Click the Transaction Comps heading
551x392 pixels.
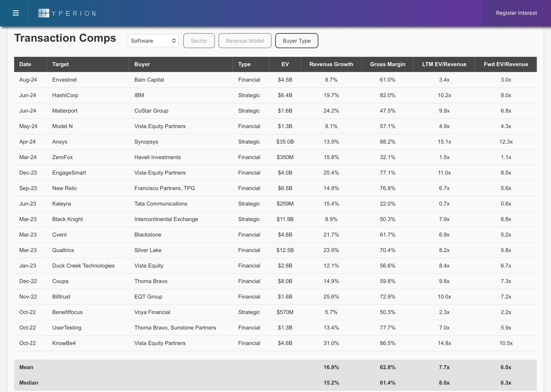(65, 38)
